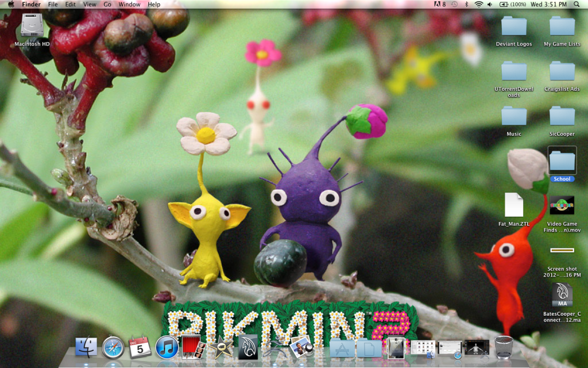
Task: Open the Trash in the dock
Action: coord(504,347)
